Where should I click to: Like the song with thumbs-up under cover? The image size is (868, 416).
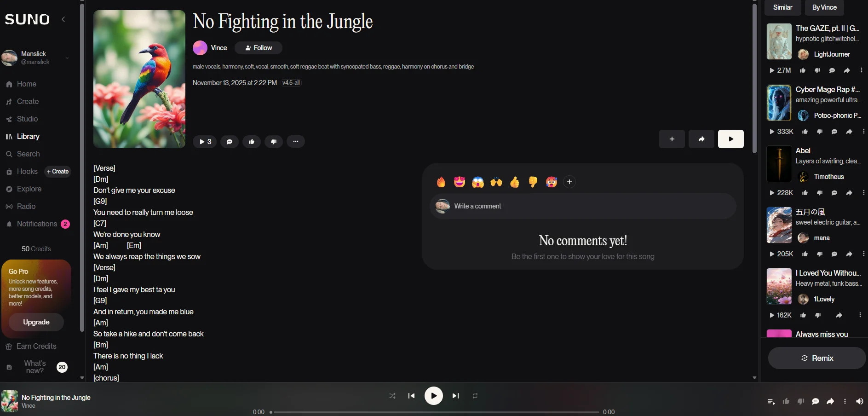point(252,141)
